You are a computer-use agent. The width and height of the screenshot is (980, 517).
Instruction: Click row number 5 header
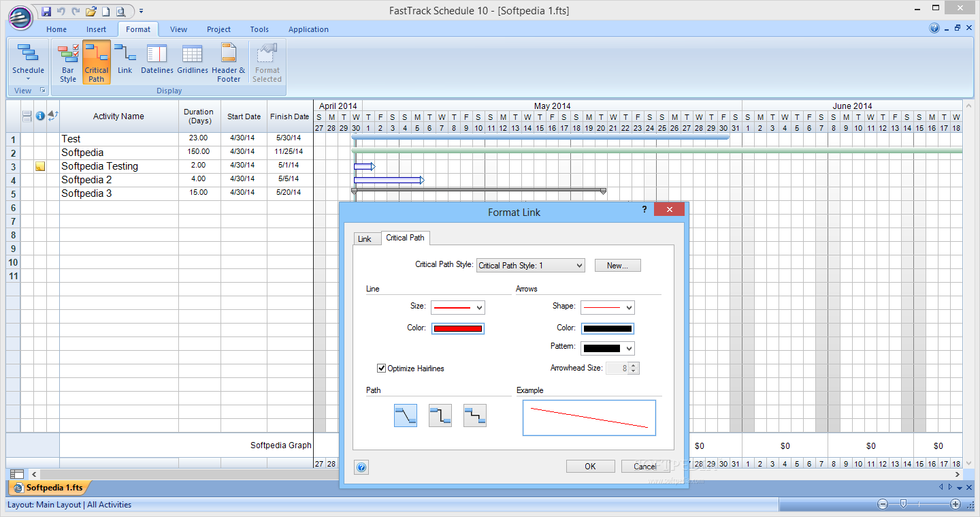[x=13, y=193]
